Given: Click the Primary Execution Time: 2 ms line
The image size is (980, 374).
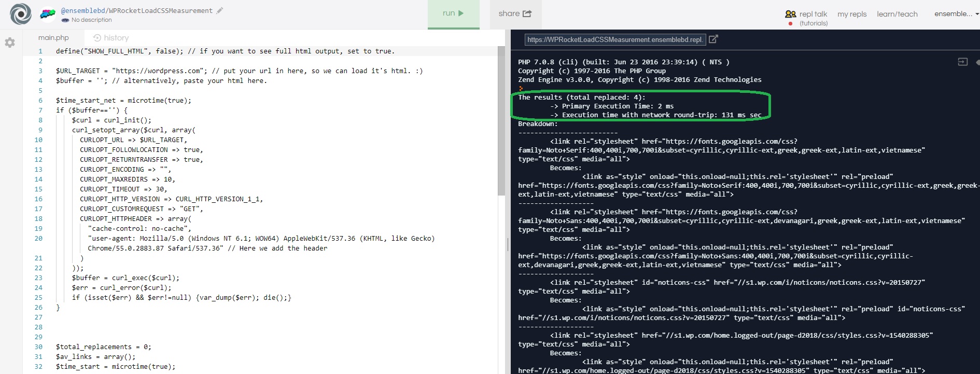Looking at the screenshot, I should (x=612, y=106).
